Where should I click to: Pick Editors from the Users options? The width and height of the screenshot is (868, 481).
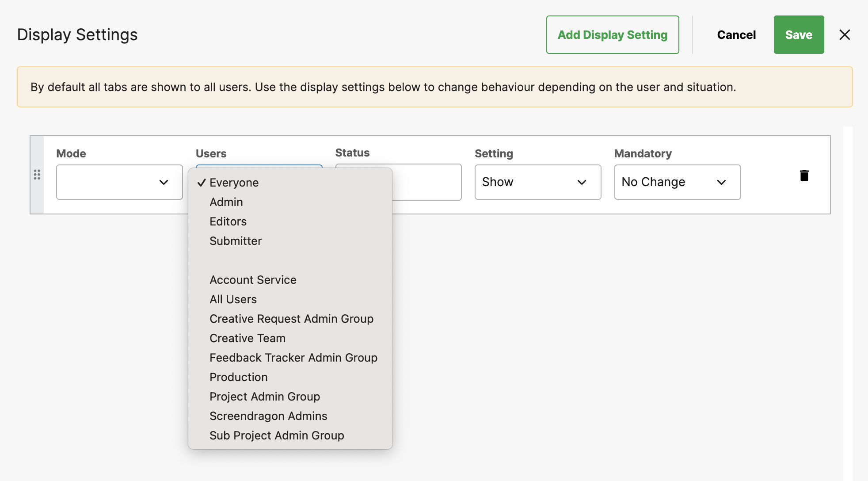pyautogui.click(x=228, y=221)
